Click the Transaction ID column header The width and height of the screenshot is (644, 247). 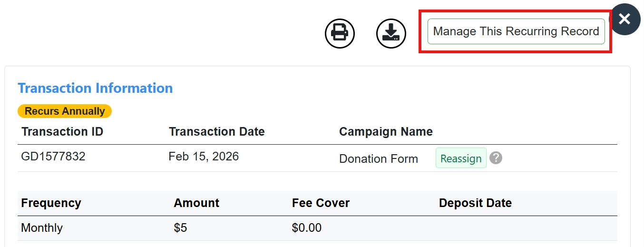[x=62, y=132]
